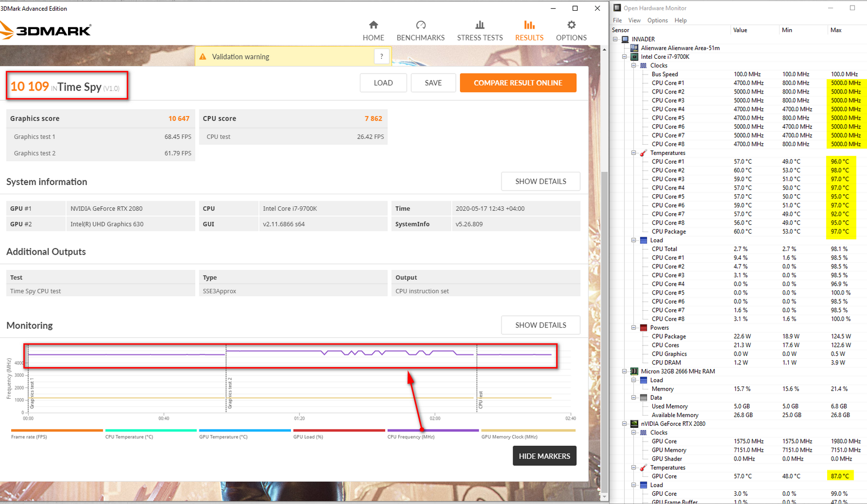Collapse the Micron 32GB RAM node
This screenshot has width=867, height=504.
625,372
